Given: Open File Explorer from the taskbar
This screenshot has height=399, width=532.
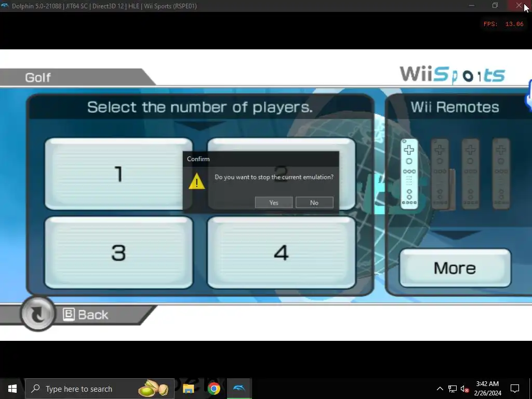Looking at the screenshot, I should tap(188, 389).
